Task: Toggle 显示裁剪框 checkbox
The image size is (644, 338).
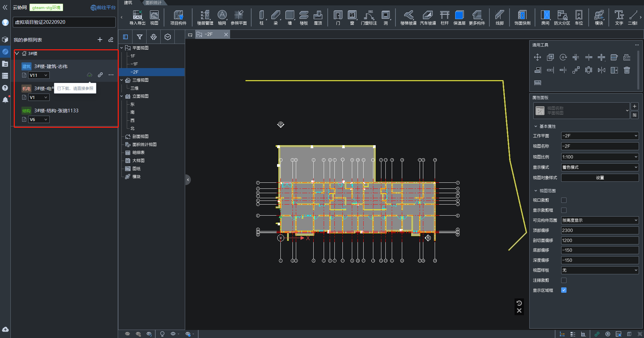Action: coord(564,210)
